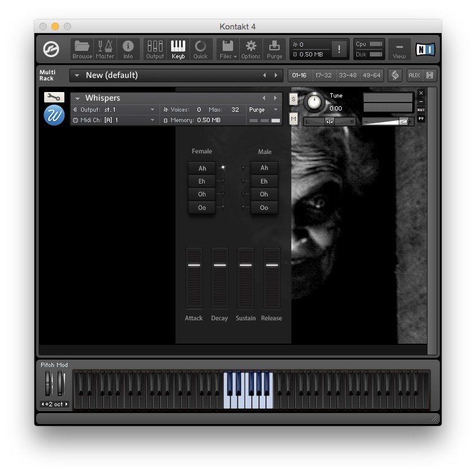The image size is (476, 475).
Task: Toggle the KSP script editor icon
Action: tap(395, 75)
